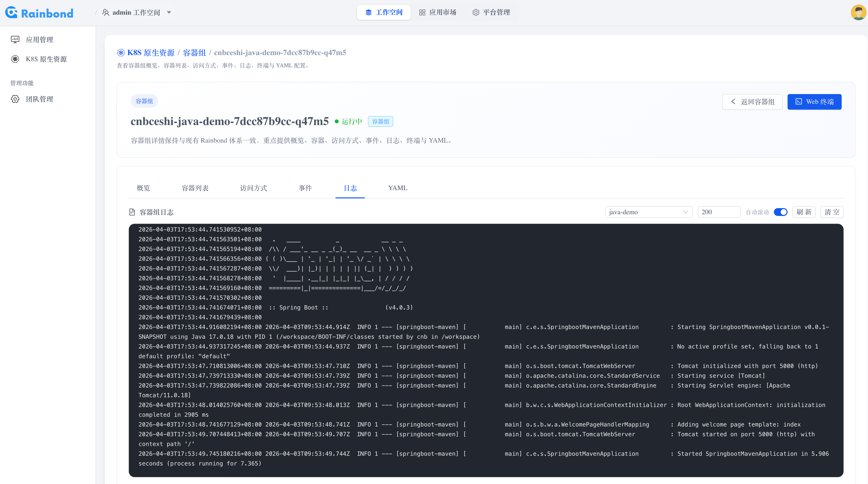The image size is (868, 484).
Task: Click the log line count field showing 200
Action: click(x=718, y=212)
